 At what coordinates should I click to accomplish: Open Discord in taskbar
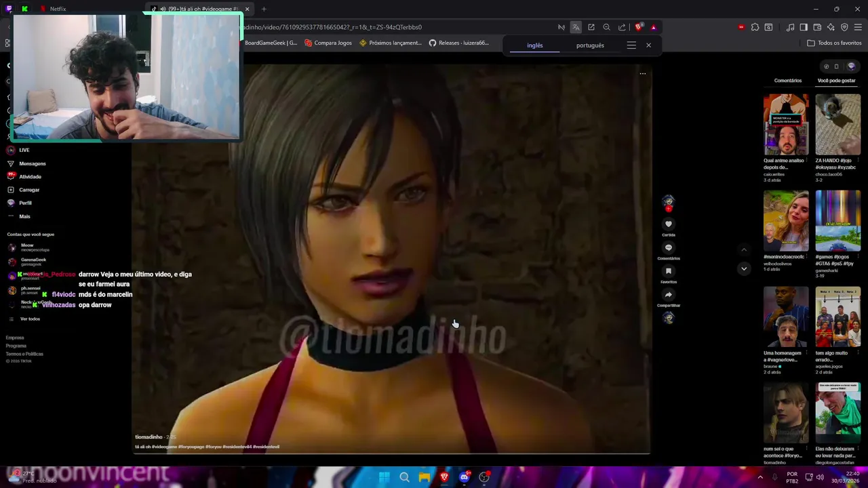464,477
